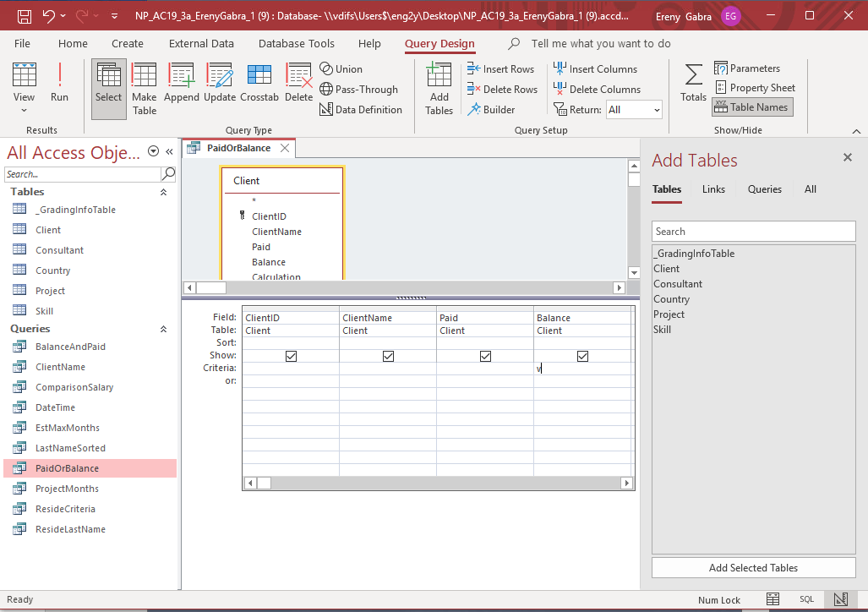Open the Property Sheet
Screen dimensions: 868x612
[x=755, y=87]
